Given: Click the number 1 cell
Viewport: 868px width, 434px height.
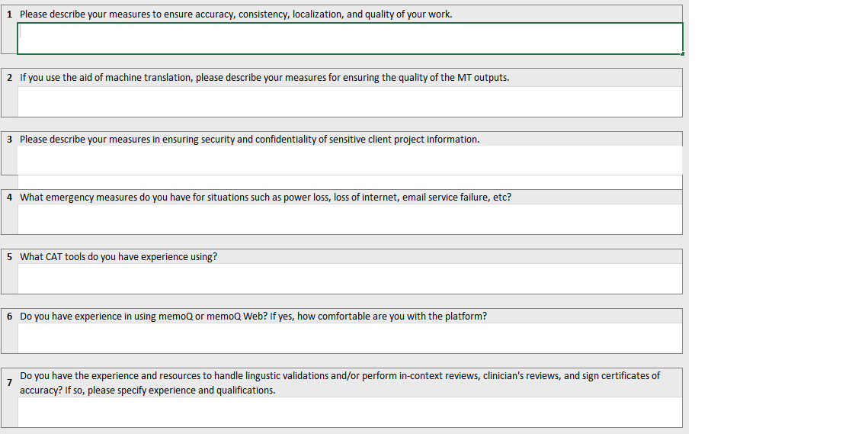Looking at the screenshot, I should (x=9, y=14).
